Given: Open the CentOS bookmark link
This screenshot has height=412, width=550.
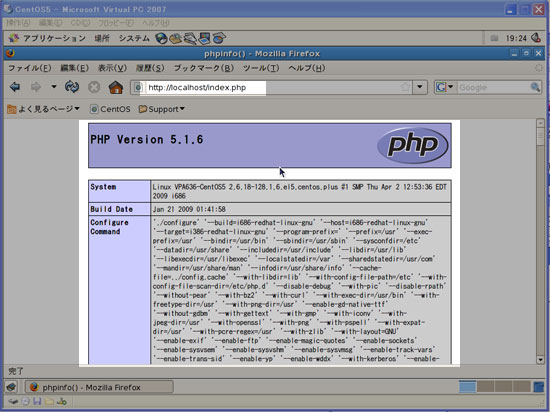Looking at the screenshot, I should (x=110, y=109).
